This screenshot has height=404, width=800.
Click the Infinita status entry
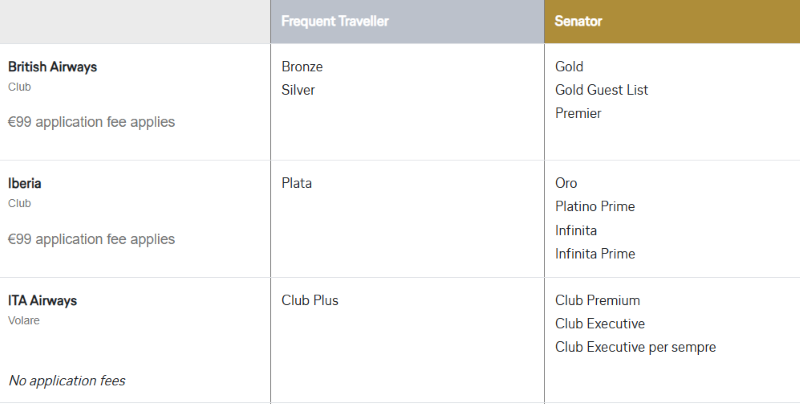click(576, 230)
